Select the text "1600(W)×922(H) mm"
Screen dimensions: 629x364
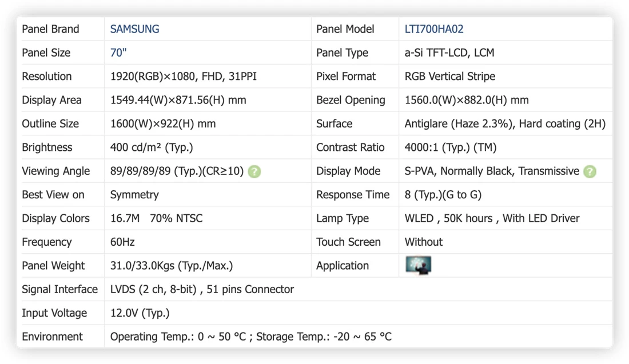pos(163,123)
